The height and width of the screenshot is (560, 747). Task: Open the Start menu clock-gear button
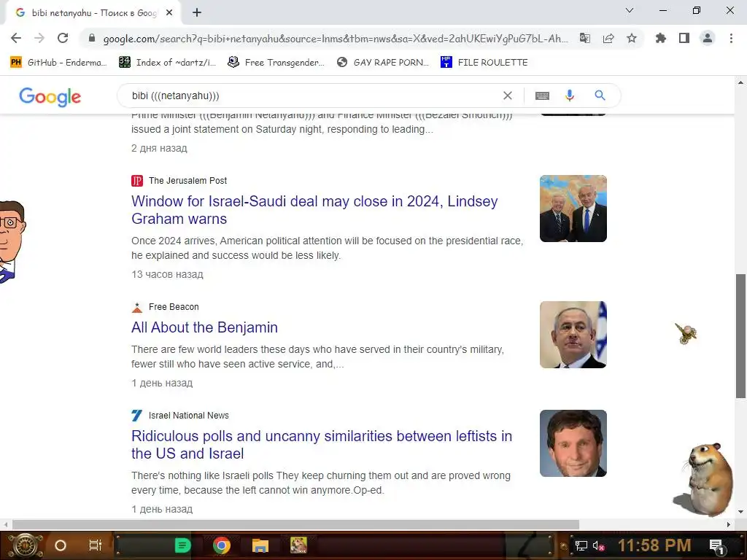coord(26,545)
